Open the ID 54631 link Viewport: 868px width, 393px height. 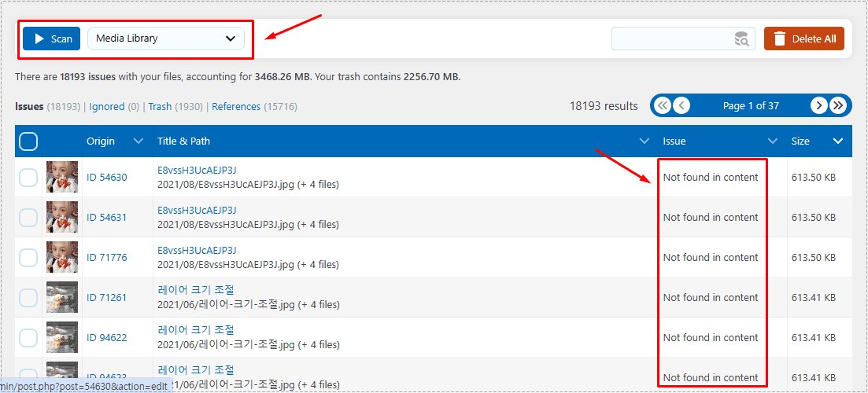tap(107, 218)
